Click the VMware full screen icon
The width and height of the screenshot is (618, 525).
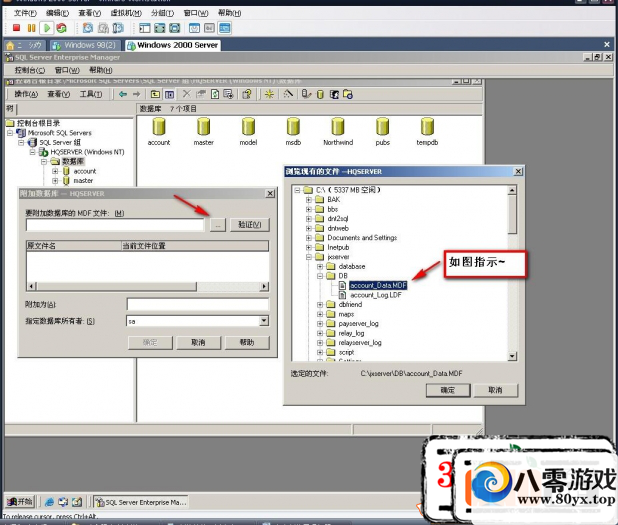(x=160, y=28)
